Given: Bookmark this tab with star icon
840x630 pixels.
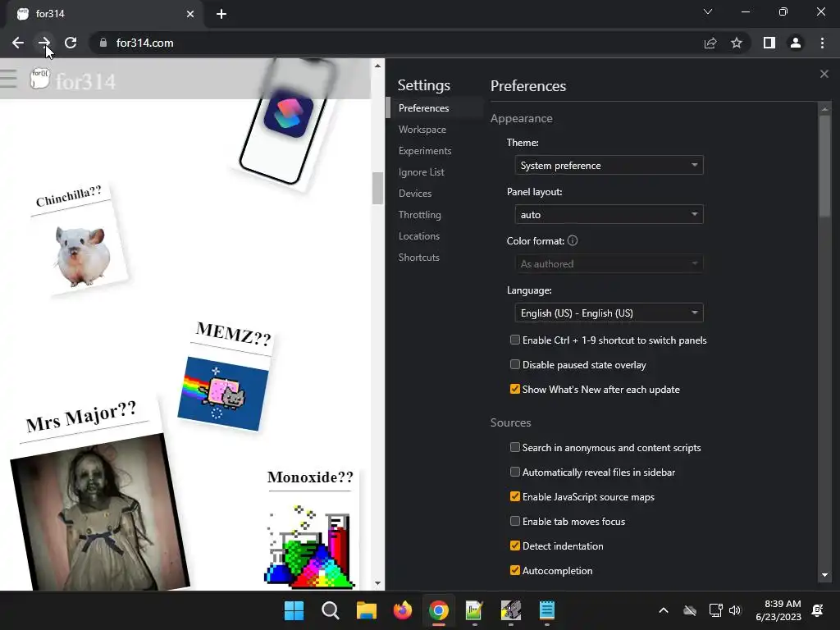Looking at the screenshot, I should (x=737, y=43).
